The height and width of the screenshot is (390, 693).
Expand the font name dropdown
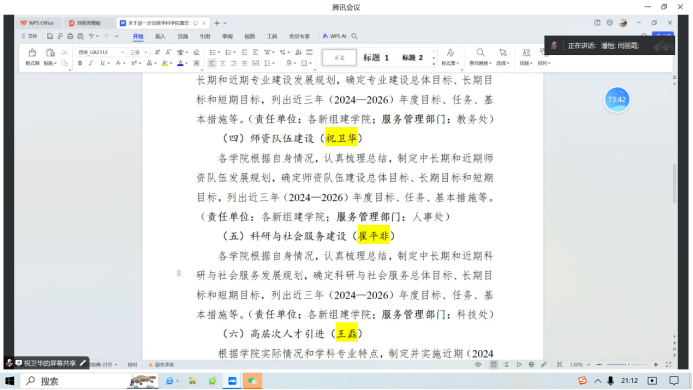pos(122,52)
